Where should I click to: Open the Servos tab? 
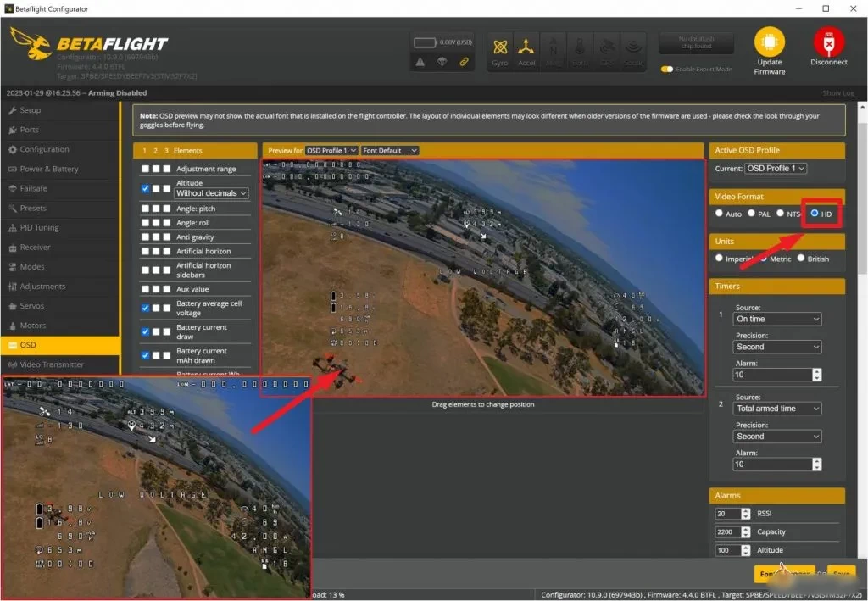pyautogui.click(x=60, y=305)
